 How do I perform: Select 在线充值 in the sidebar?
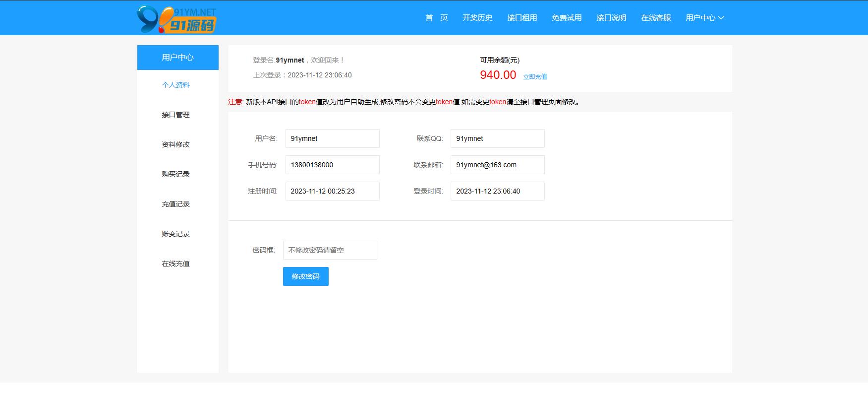click(x=175, y=264)
